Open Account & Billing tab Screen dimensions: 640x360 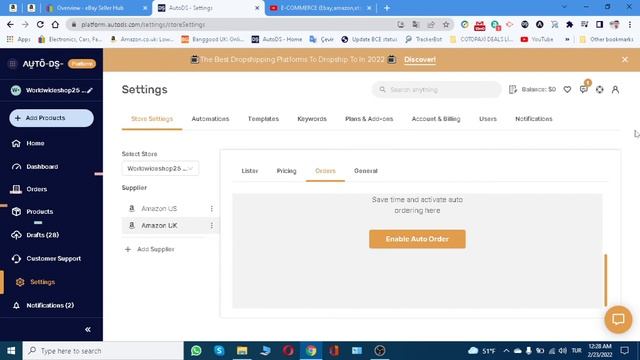[436, 119]
